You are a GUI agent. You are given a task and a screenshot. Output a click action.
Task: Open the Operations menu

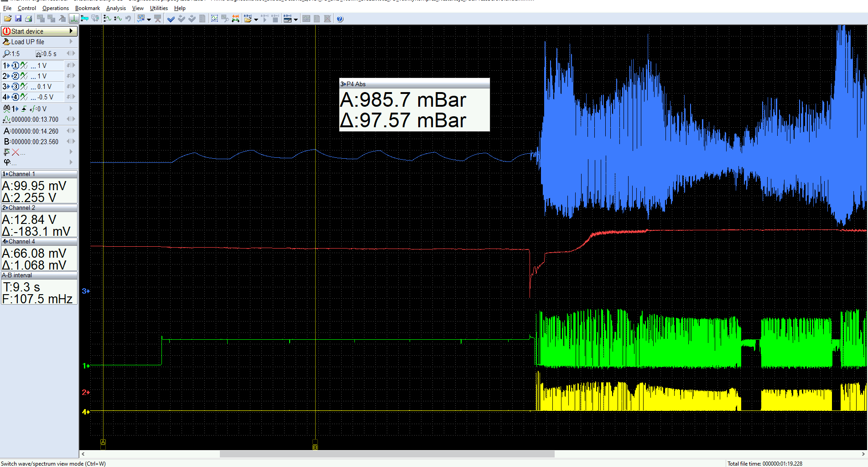click(56, 8)
